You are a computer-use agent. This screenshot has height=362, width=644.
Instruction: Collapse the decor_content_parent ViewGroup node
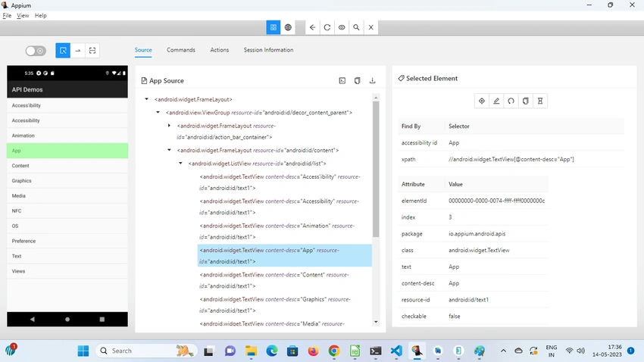click(158, 112)
